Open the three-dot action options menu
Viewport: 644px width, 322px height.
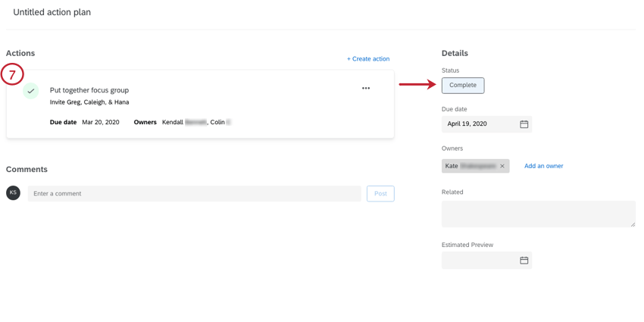pyautogui.click(x=366, y=89)
